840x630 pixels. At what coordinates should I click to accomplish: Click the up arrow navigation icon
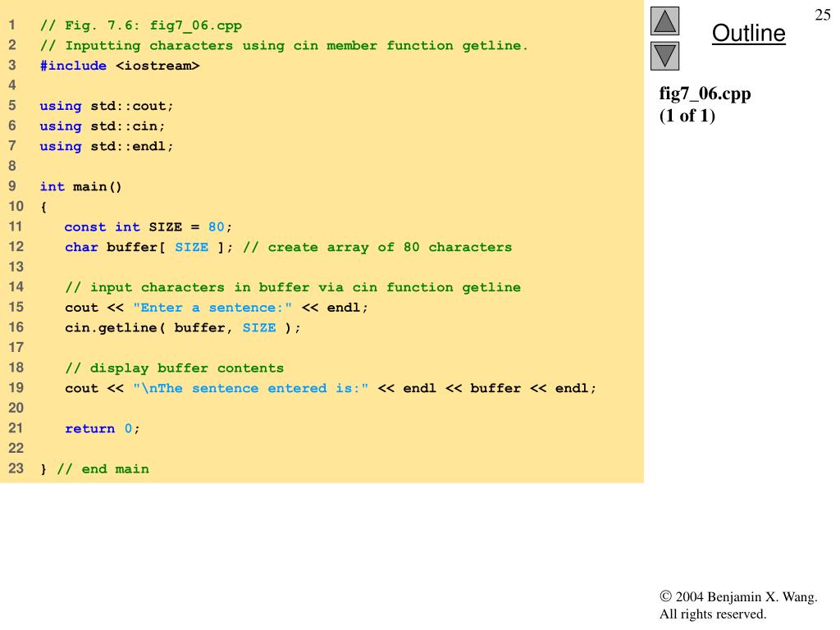(664, 21)
